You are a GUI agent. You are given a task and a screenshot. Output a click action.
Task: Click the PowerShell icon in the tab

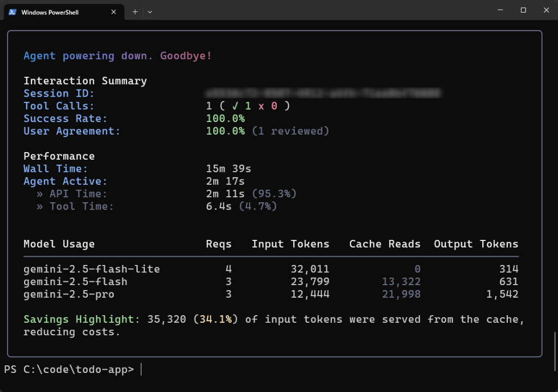(x=12, y=12)
